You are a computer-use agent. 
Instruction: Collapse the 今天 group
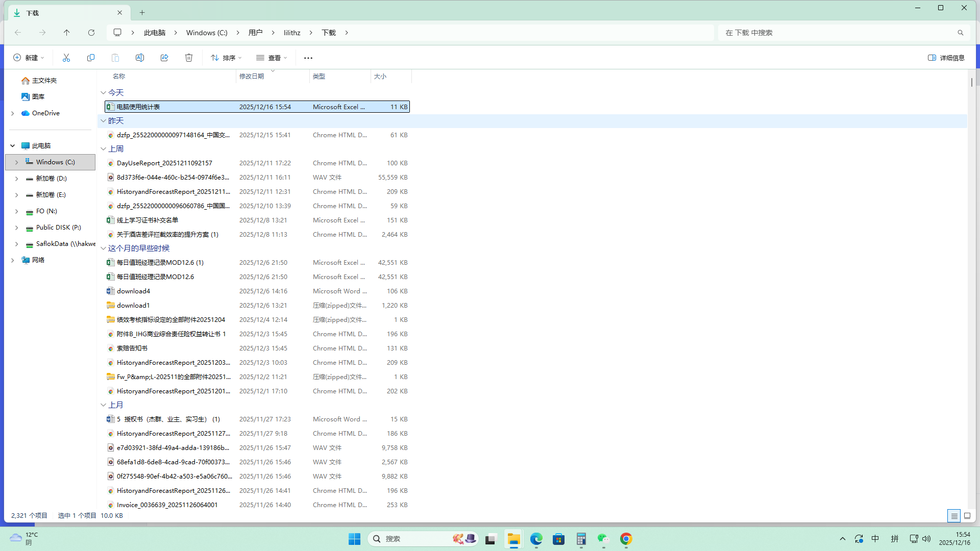pos(104,93)
